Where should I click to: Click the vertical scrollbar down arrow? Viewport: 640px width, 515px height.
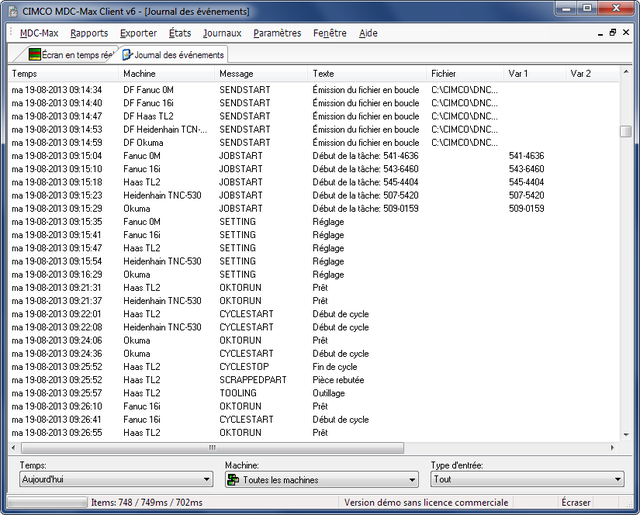(x=626, y=435)
